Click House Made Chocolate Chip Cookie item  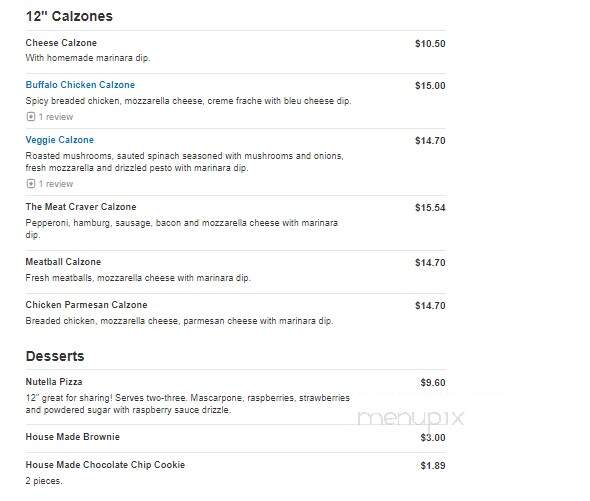[x=105, y=464]
